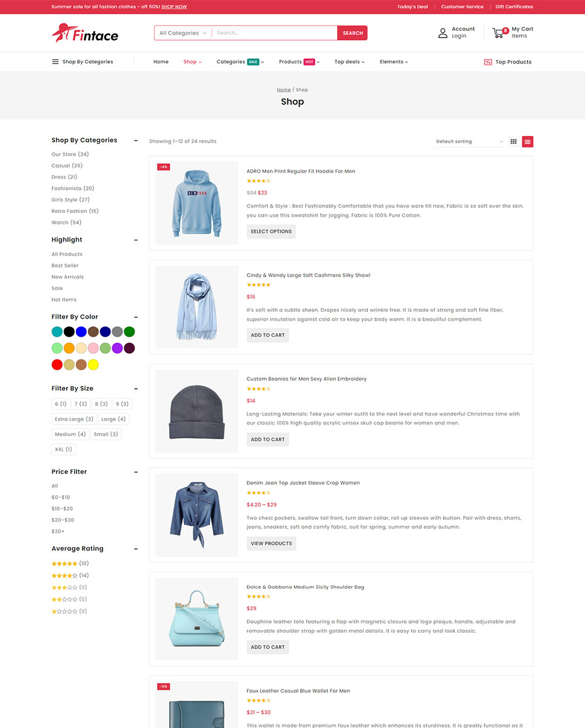585x728 pixels.
Task: Open Shop By Categories hamburger menu
Action: [55, 62]
